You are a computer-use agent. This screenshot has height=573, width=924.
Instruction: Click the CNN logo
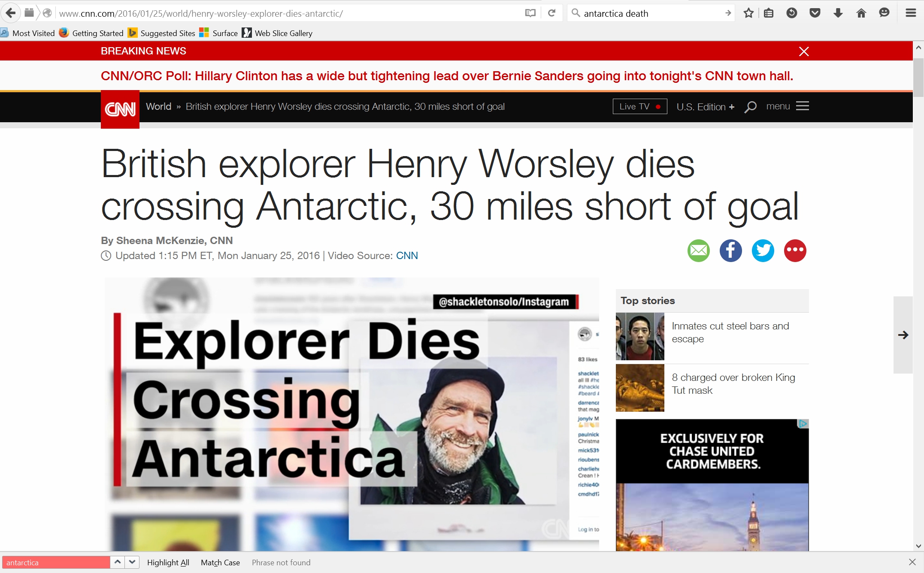pyautogui.click(x=120, y=109)
